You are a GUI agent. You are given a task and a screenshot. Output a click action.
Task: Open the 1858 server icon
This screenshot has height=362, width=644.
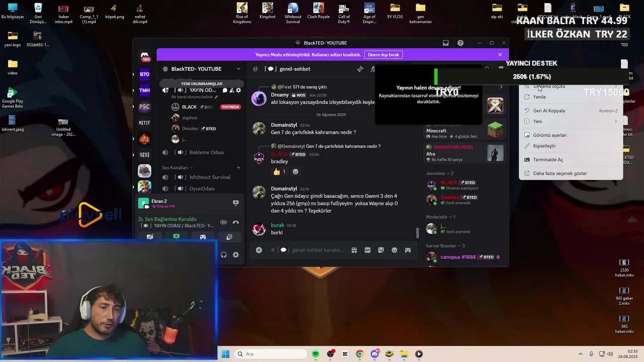144,139
